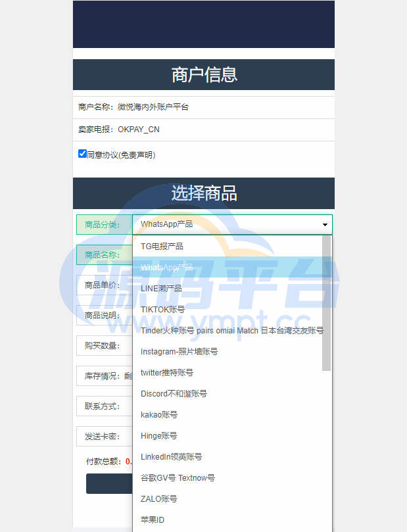Screen dimensions: 407x532
Task: Select LinkedIn领英账号 option
Action: (x=227, y=456)
